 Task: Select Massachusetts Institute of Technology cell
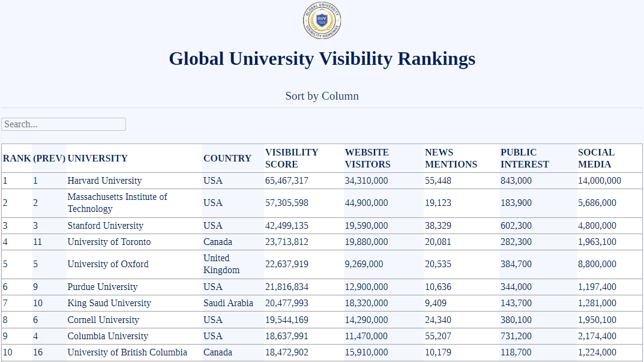tap(117, 203)
